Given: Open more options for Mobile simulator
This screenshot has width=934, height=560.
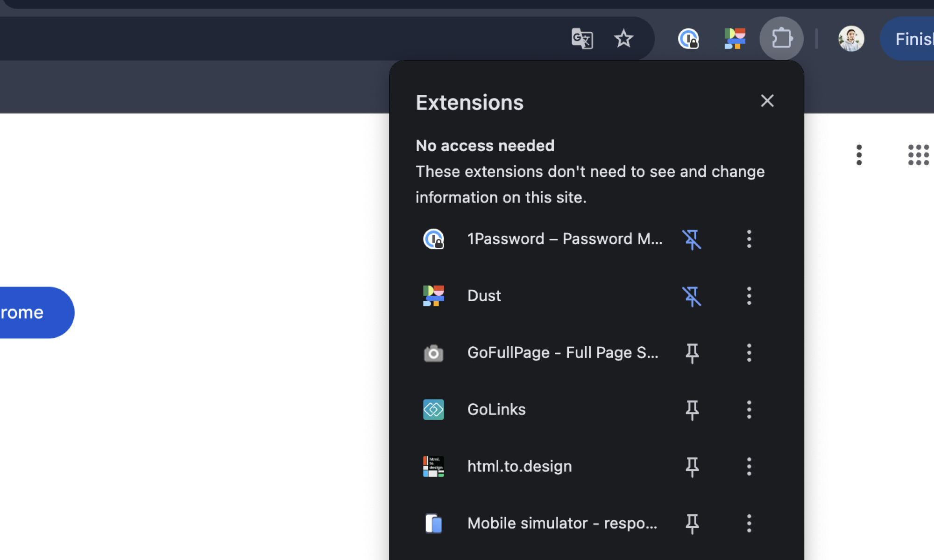Looking at the screenshot, I should click(x=749, y=524).
